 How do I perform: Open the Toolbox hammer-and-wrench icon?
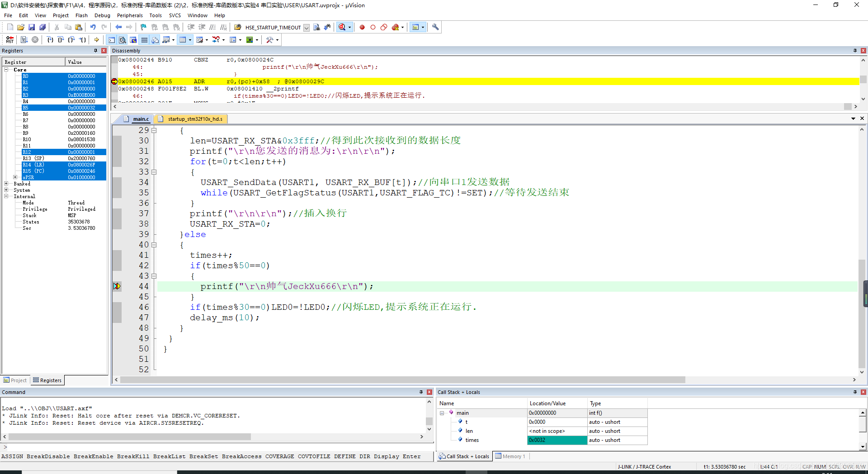pos(269,40)
